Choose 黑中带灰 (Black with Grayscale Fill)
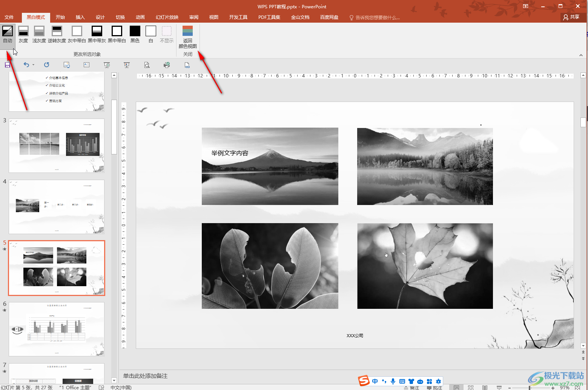This screenshot has height=390, width=588. (x=97, y=34)
